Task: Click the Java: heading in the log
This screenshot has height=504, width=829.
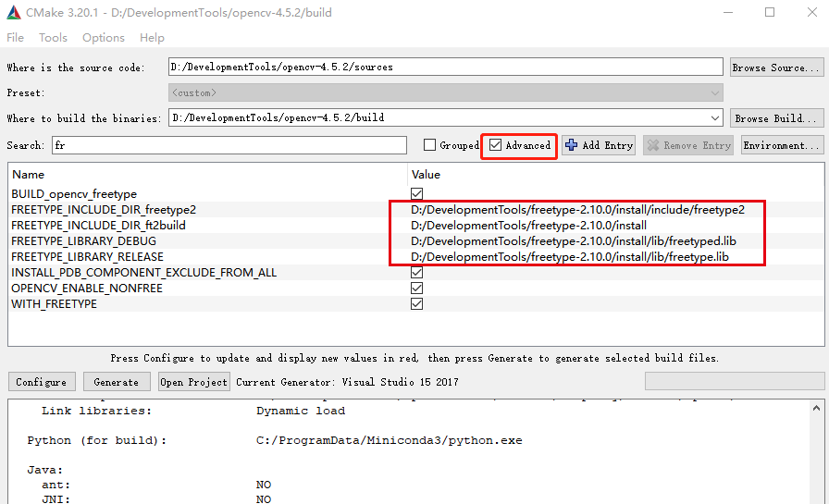Action: coord(45,470)
